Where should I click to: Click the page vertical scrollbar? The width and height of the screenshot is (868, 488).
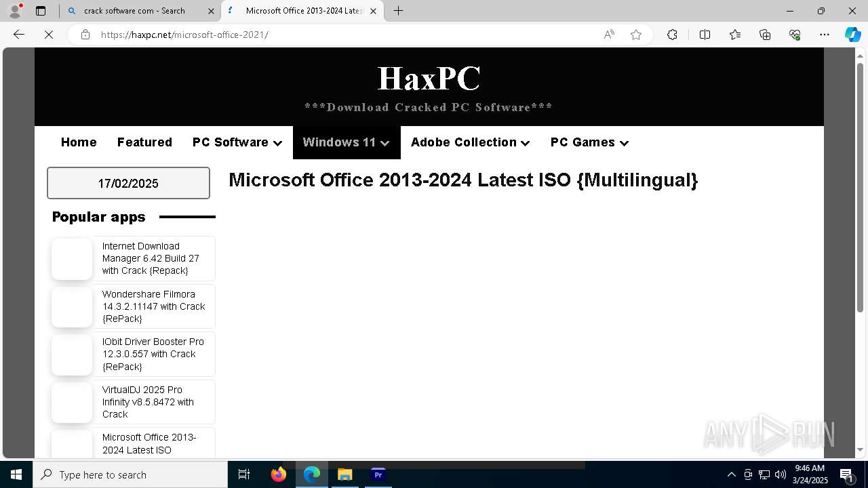coord(860,187)
